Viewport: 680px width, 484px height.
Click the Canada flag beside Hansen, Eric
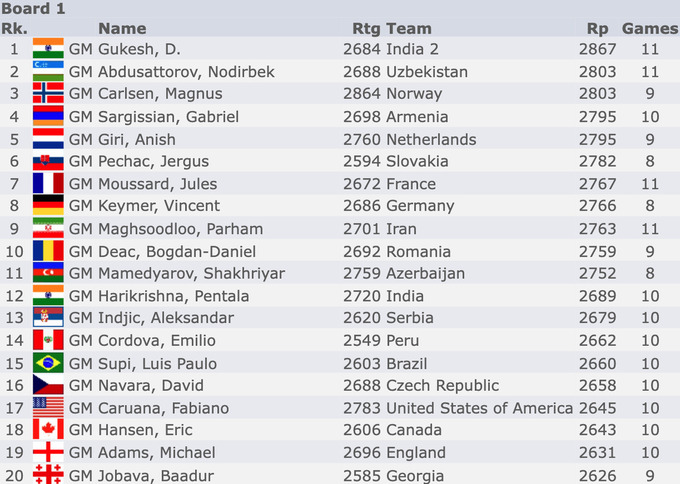[x=48, y=429]
